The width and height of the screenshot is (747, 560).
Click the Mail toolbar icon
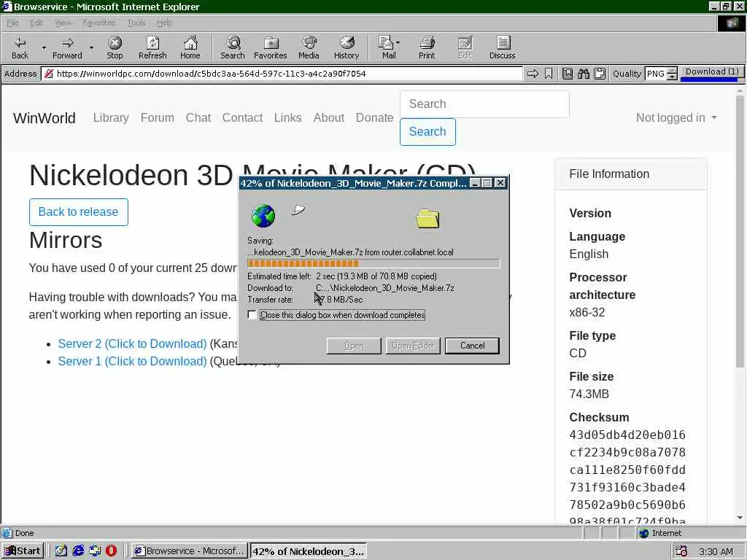tap(387, 47)
